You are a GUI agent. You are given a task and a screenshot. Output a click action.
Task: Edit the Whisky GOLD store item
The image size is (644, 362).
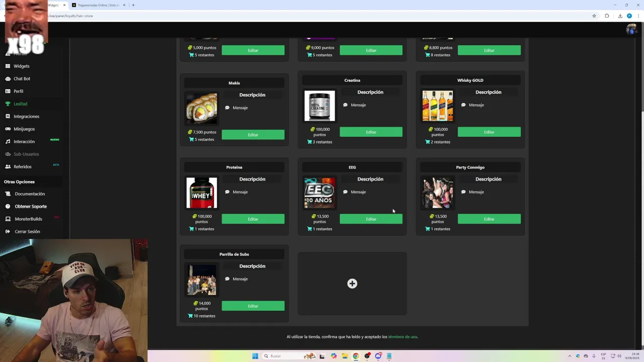[x=489, y=132]
